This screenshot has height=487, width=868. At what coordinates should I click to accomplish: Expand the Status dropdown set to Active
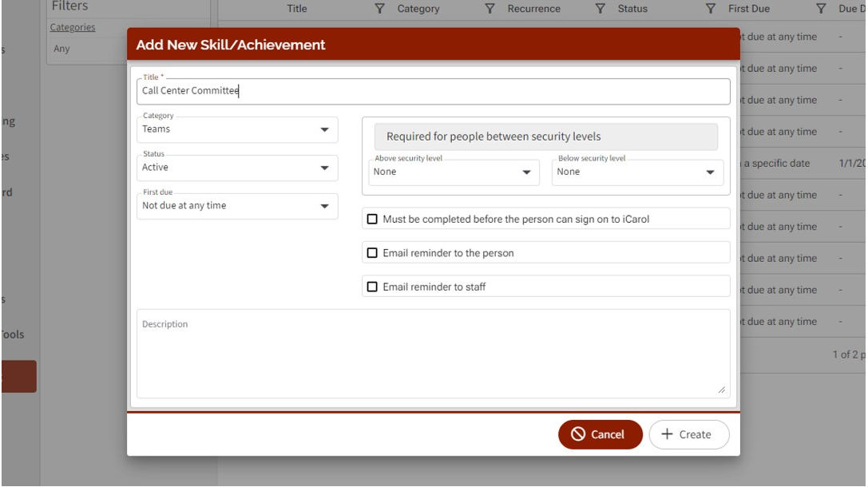pyautogui.click(x=237, y=168)
